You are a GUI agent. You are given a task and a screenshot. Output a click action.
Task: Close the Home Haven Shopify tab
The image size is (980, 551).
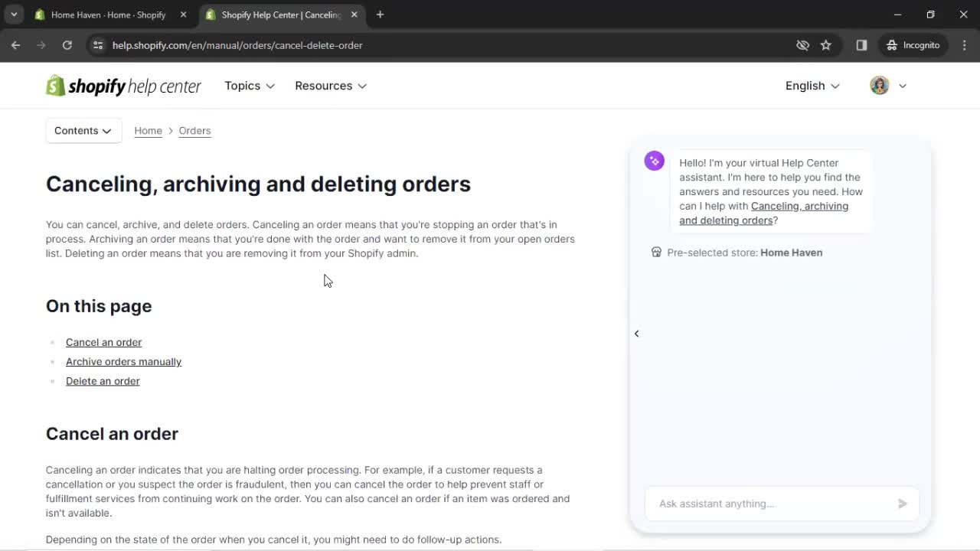(x=183, y=15)
